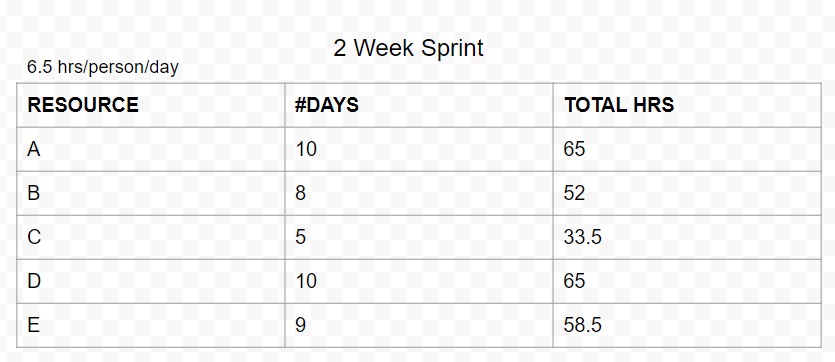Click the days value 8 for resource B
The width and height of the screenshot is (835, 362).
tap(300, 193)
